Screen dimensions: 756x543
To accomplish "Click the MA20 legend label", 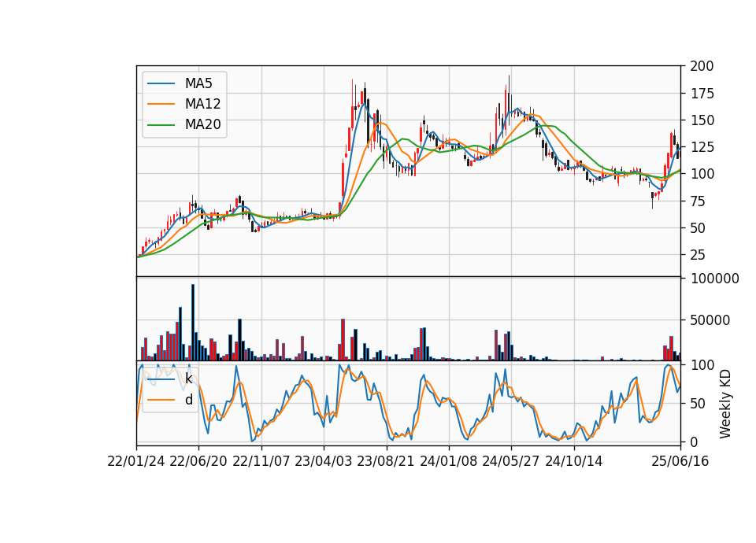I will pos(202,125).
